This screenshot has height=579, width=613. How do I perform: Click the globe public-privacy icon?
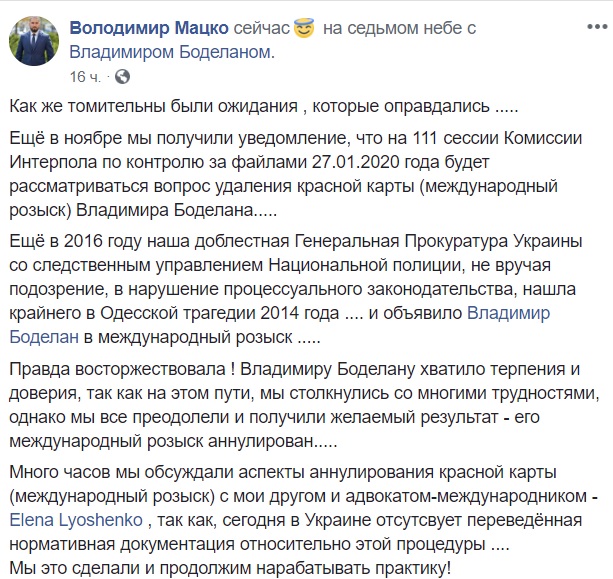[x=122, y=77]
